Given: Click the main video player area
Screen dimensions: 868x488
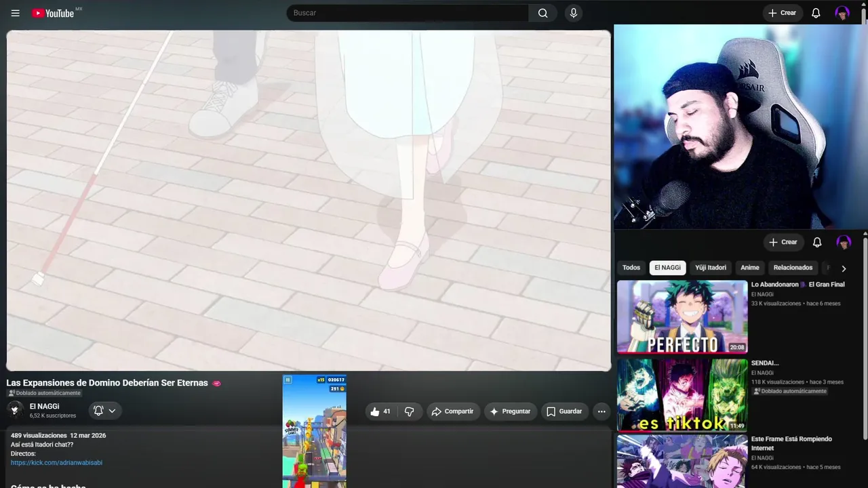Looking at the screenshot, I should (x=309, y=201).
